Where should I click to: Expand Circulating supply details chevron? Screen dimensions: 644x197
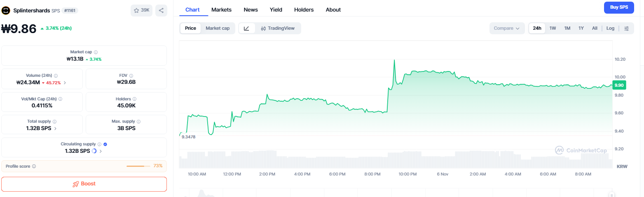[x=101, y=151]
